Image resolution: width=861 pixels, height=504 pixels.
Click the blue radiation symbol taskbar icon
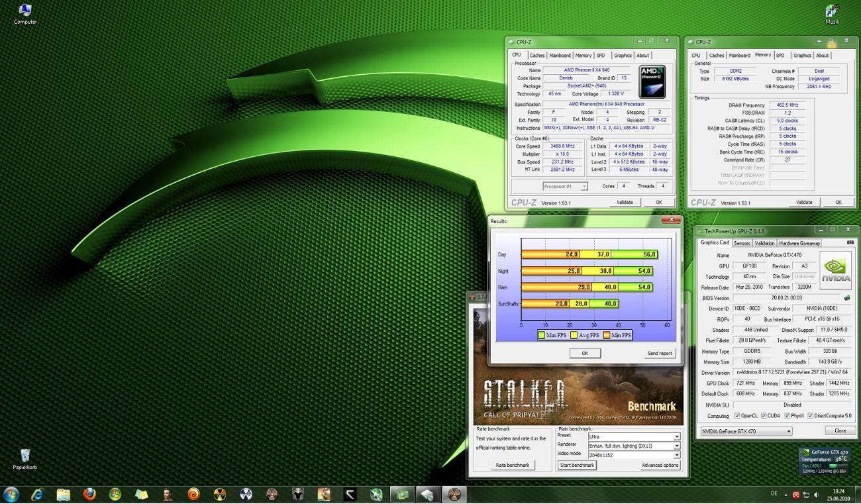click(246, 494)
